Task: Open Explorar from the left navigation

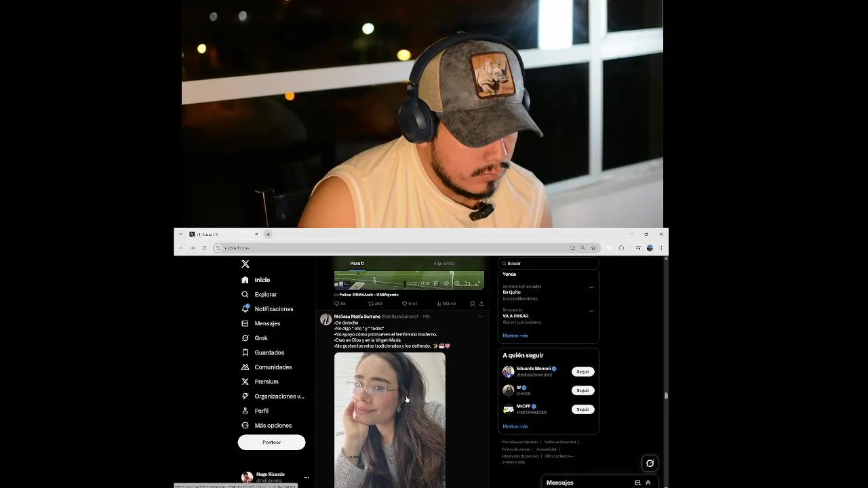Action: click(x=259, y=294)
